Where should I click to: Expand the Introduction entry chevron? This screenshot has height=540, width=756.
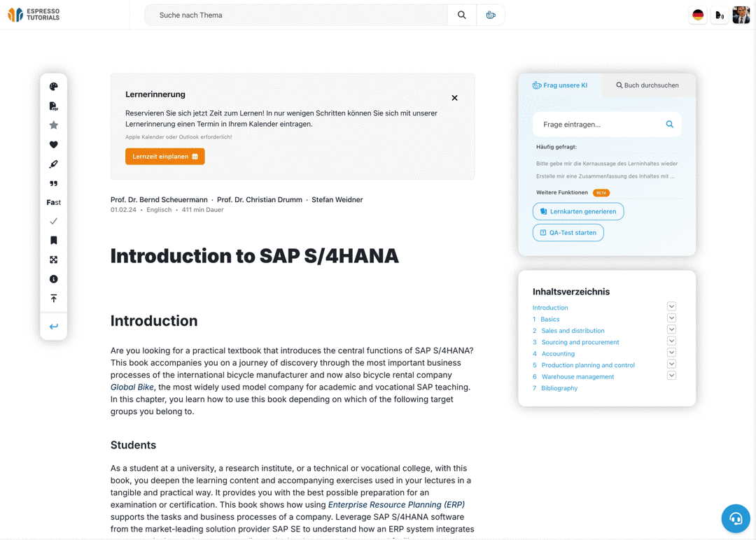(x=671, y=306)
